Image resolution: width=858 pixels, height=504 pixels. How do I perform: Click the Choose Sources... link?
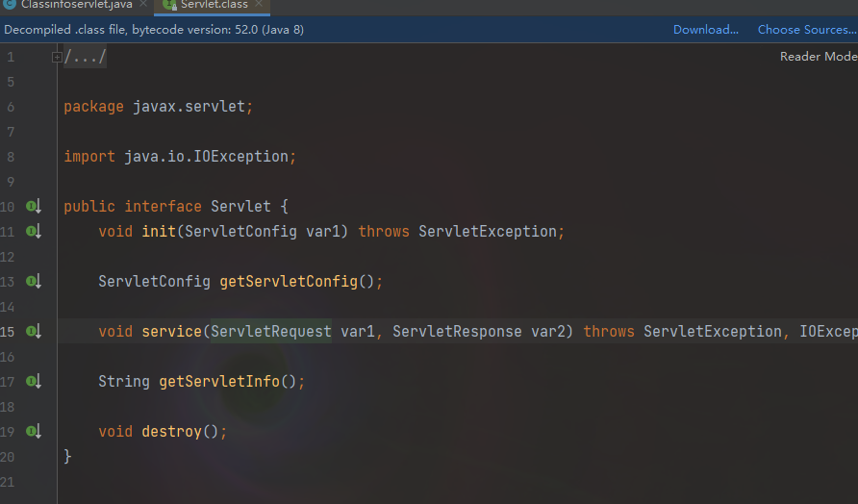coord(807,30)
